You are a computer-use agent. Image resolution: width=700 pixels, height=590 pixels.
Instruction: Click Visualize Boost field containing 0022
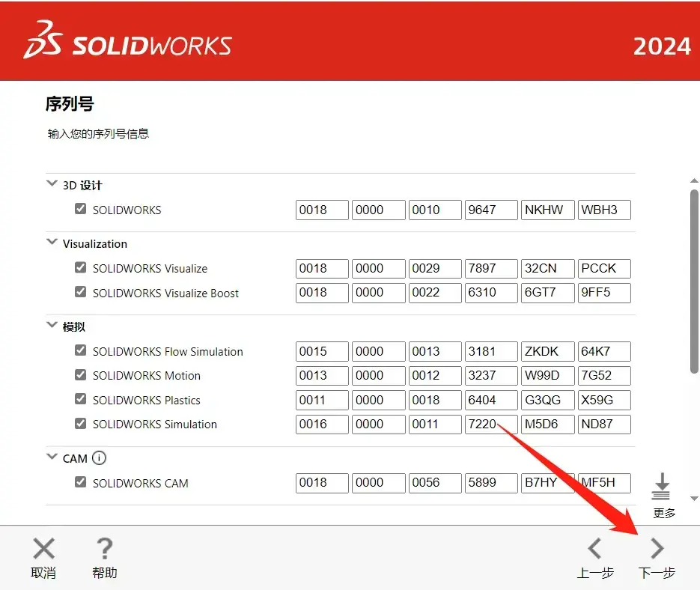435,293
